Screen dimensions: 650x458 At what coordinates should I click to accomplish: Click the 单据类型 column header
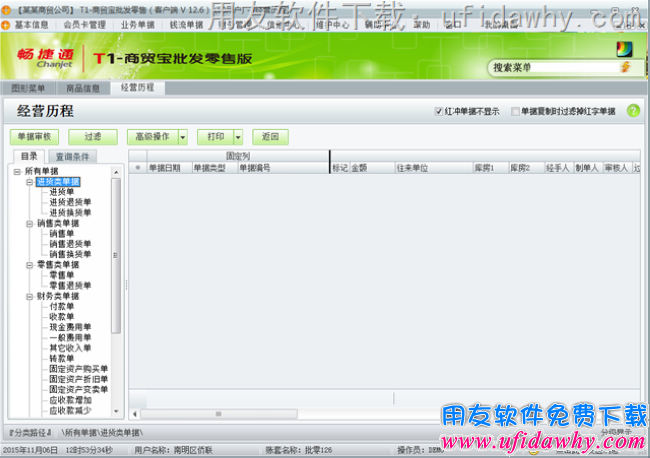click(214, 168)
